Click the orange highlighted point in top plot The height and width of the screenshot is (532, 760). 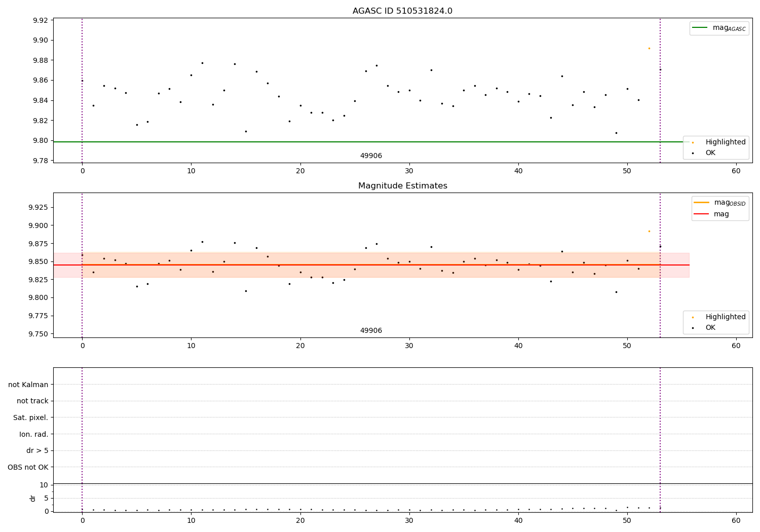649,48
